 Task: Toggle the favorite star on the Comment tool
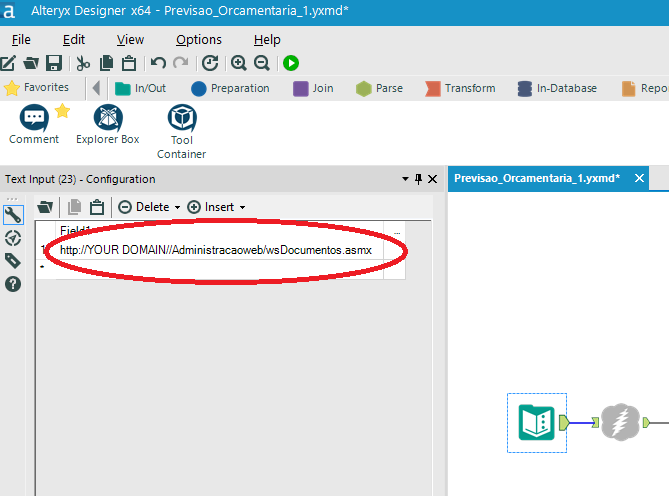62,111
